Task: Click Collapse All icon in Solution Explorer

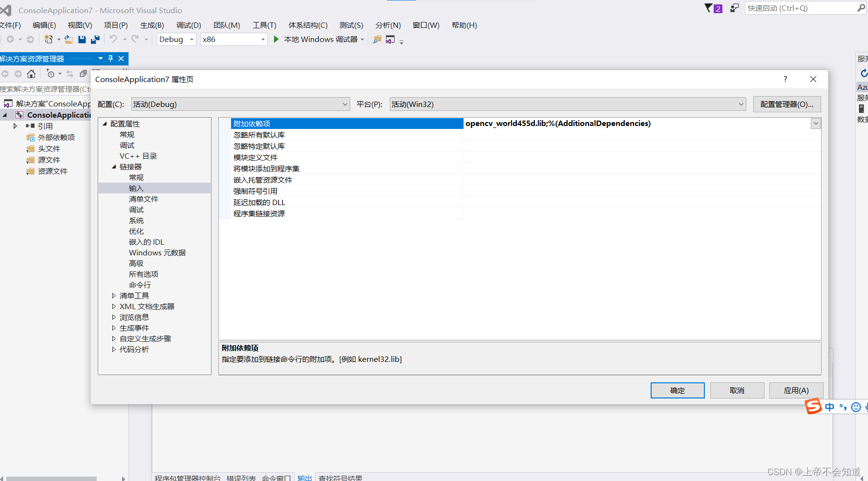Action: click(84, 74)
